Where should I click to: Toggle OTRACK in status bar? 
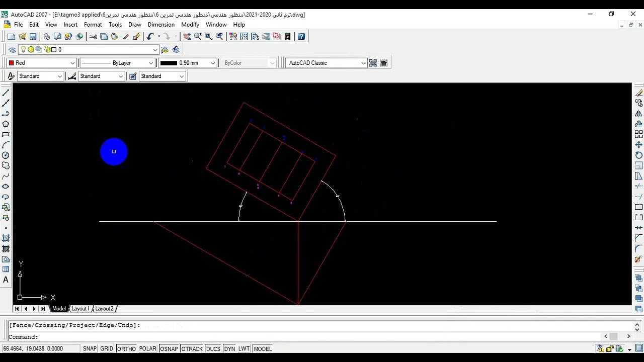click(192, 348)
